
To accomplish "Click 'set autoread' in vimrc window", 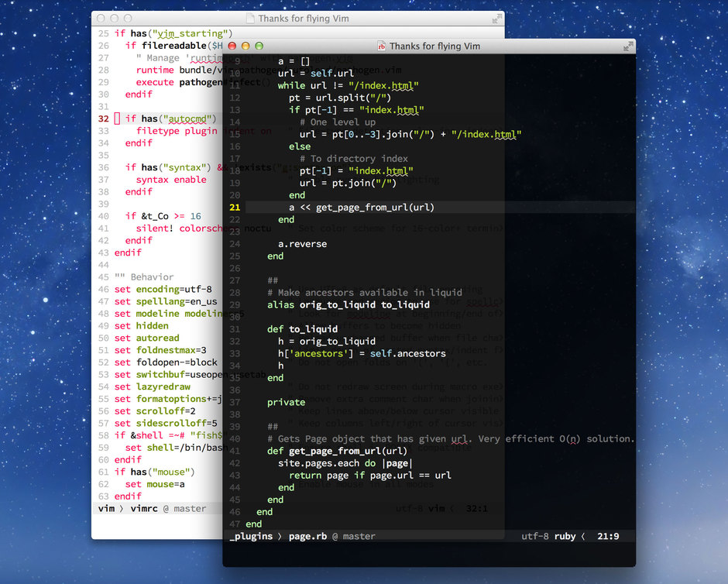I will coord(146,338).
